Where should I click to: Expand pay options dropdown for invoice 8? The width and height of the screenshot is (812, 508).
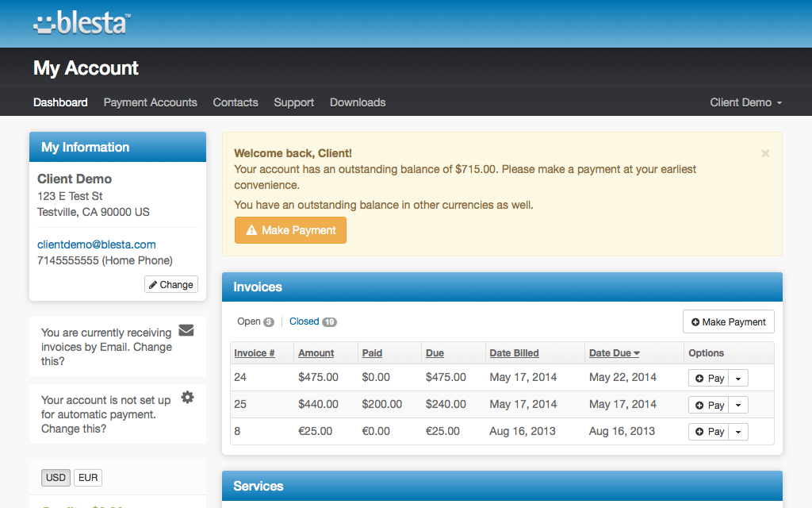coord(738,432)
